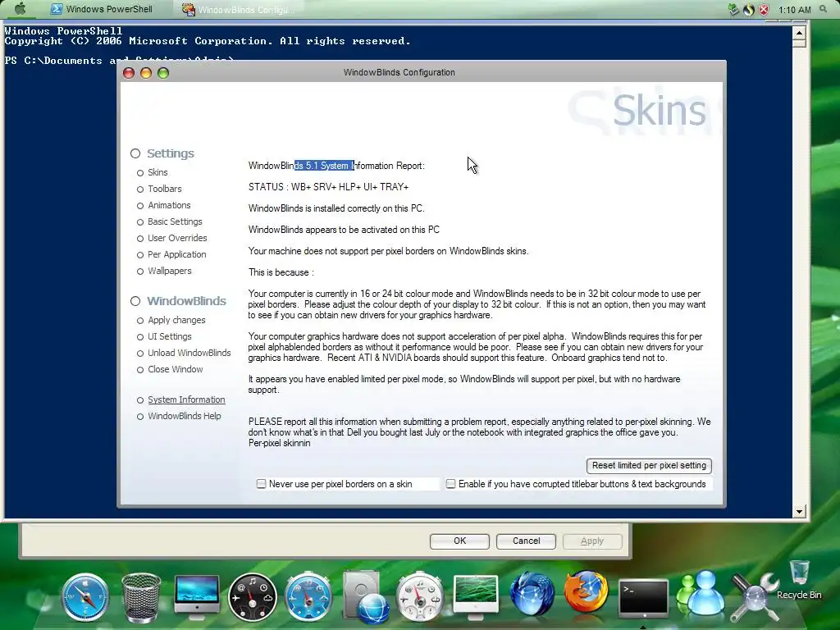Click the Spotlight magnifier in the menu bar

[824, 9]
